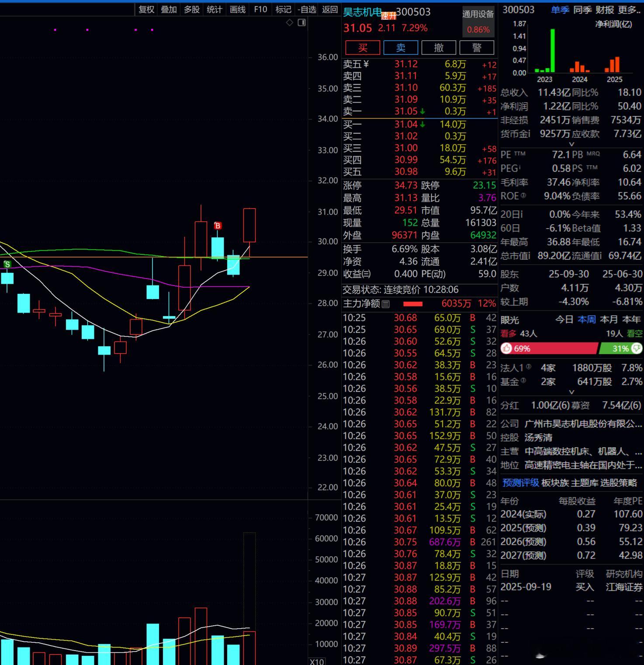The image size is (644, 665).
Task: Click the 撤 cancel order button
Action: (439, 48)
